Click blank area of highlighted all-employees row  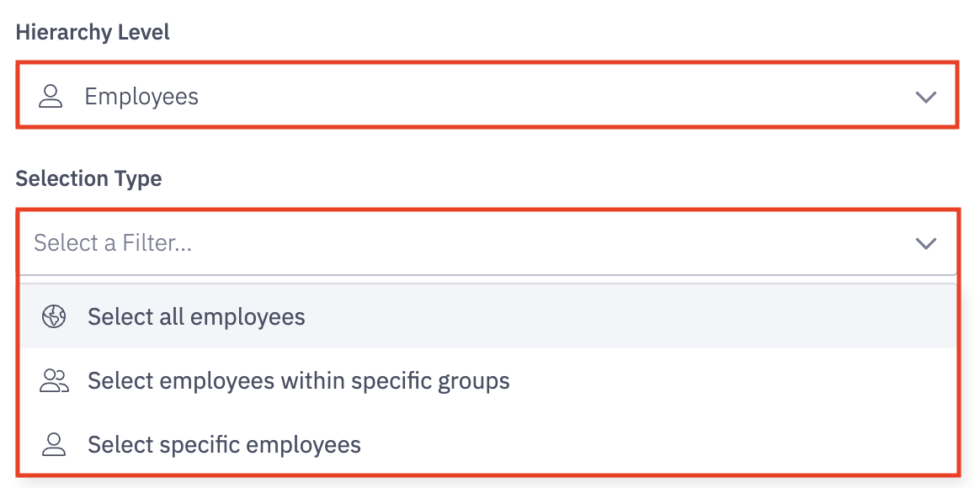[x=631, y=317]
